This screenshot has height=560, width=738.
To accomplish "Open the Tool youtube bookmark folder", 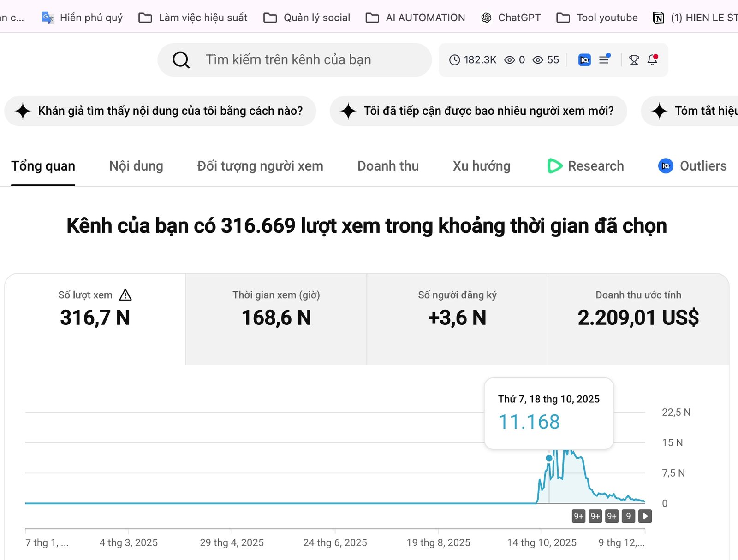I will pyautogui.click(x=597, y=18).
